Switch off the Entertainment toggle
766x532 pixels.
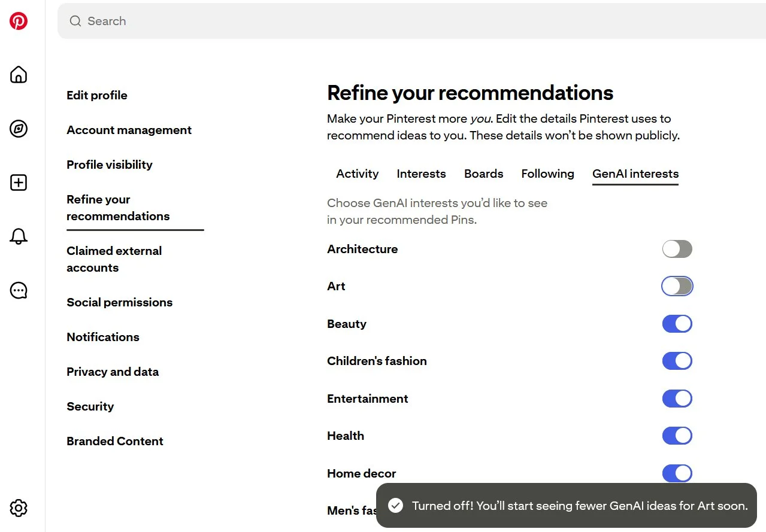coord(677,399)
